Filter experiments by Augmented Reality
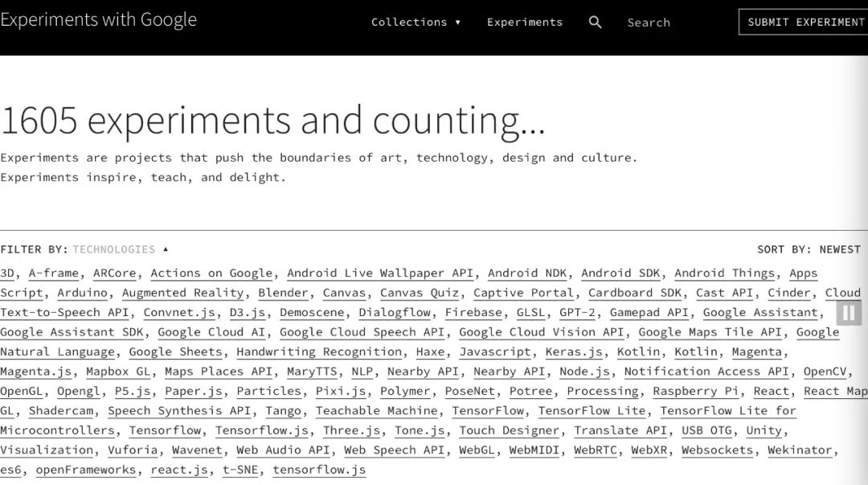The image size is (868, 485). (182, 293)
